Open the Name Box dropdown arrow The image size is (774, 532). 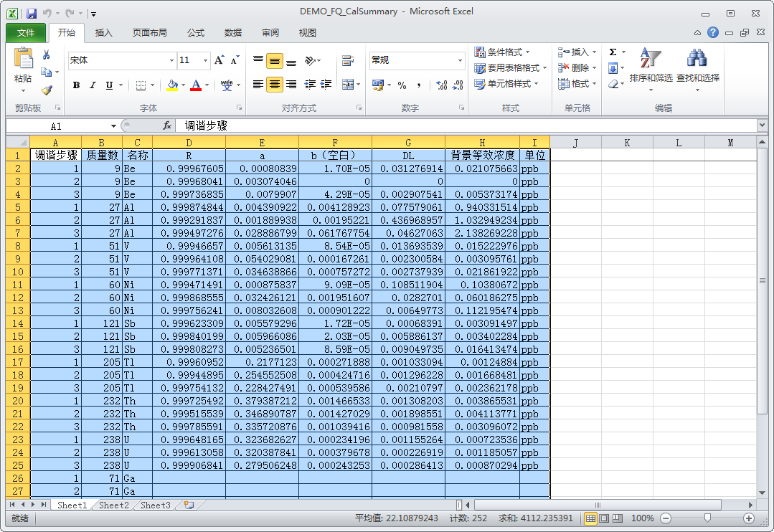[113, 126]
